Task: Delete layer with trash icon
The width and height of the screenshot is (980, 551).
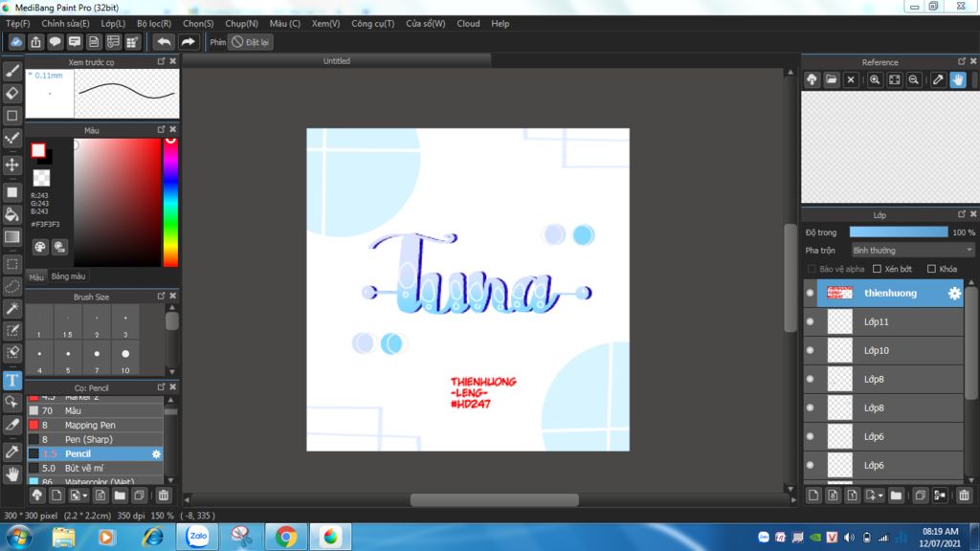Action: point(964,496)
